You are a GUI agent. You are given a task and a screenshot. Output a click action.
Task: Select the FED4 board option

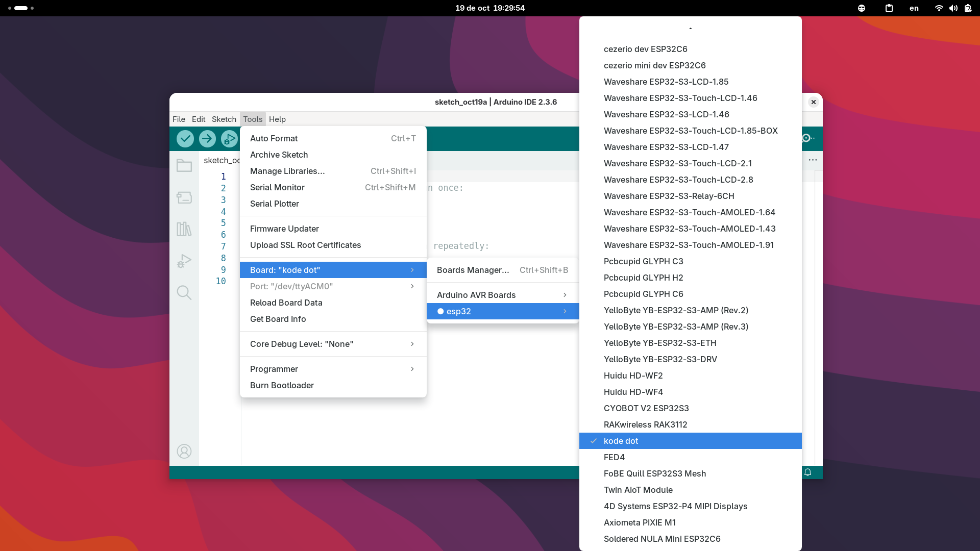tap(614, 457)
